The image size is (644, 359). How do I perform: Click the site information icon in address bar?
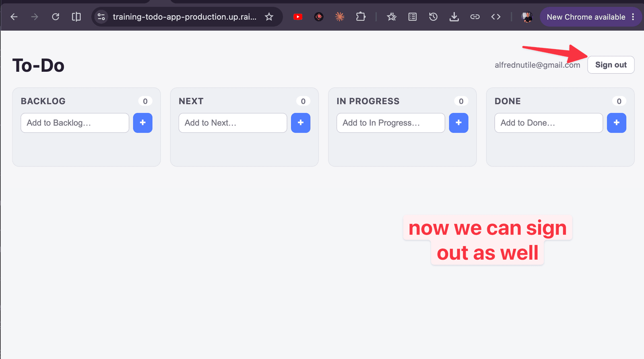coord(101,17)
